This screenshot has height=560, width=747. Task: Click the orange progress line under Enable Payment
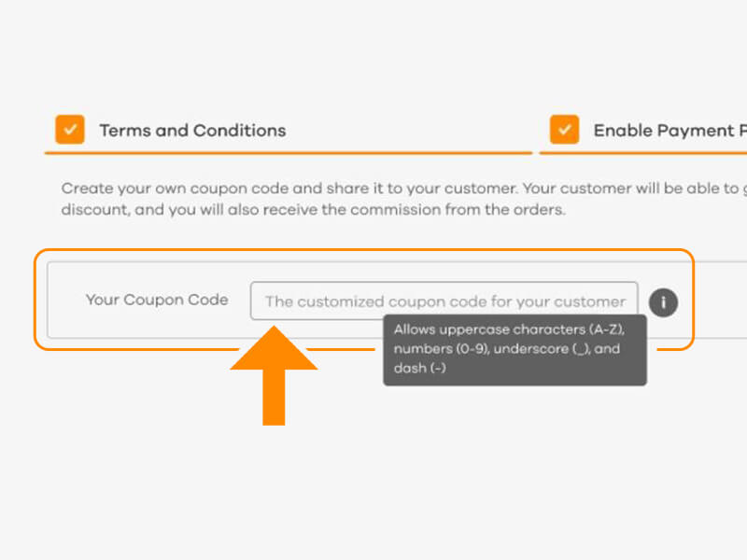pos(643,153)
